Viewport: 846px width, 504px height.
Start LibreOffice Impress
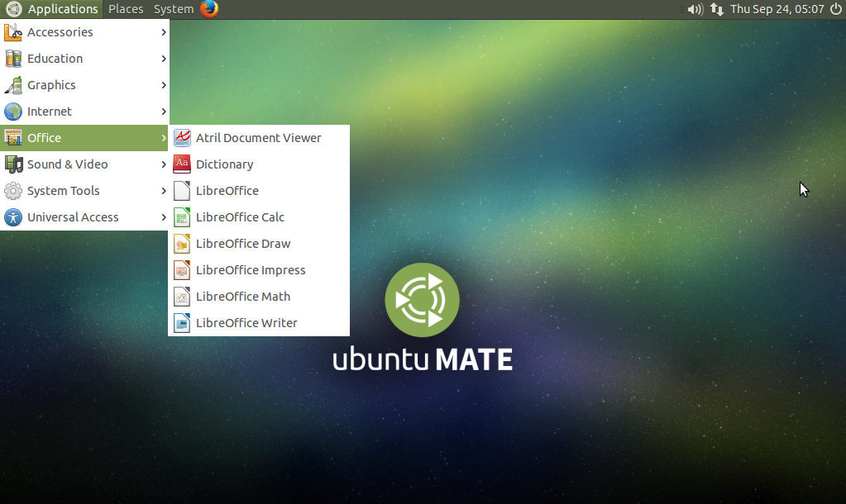point(250,269)
